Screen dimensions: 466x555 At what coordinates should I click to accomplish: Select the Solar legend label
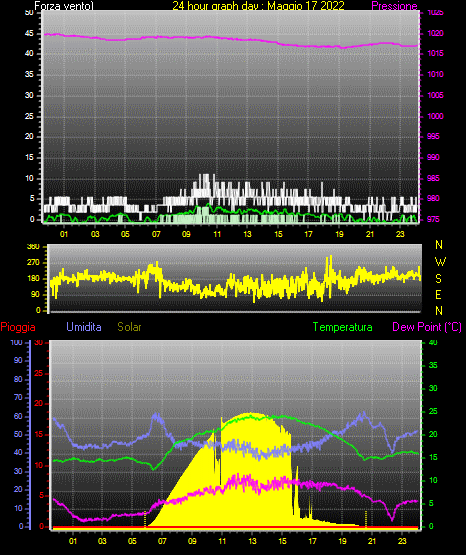pos(130,327)
